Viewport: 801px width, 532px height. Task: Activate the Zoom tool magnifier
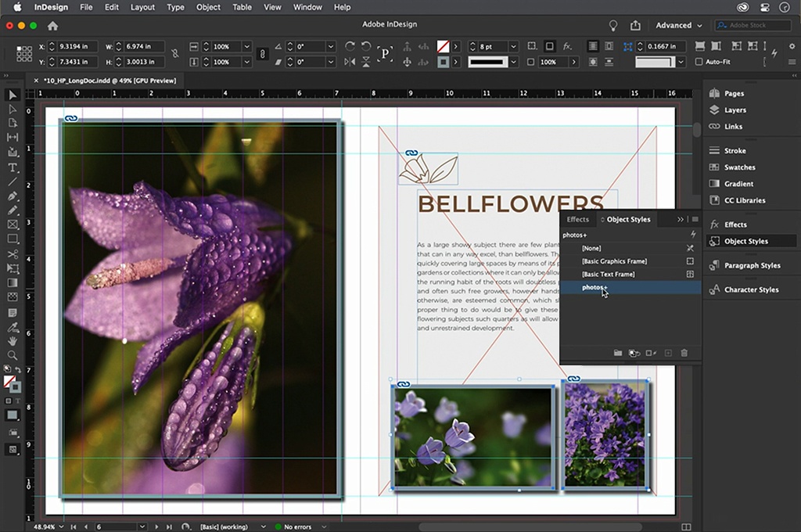click(13, 355)
